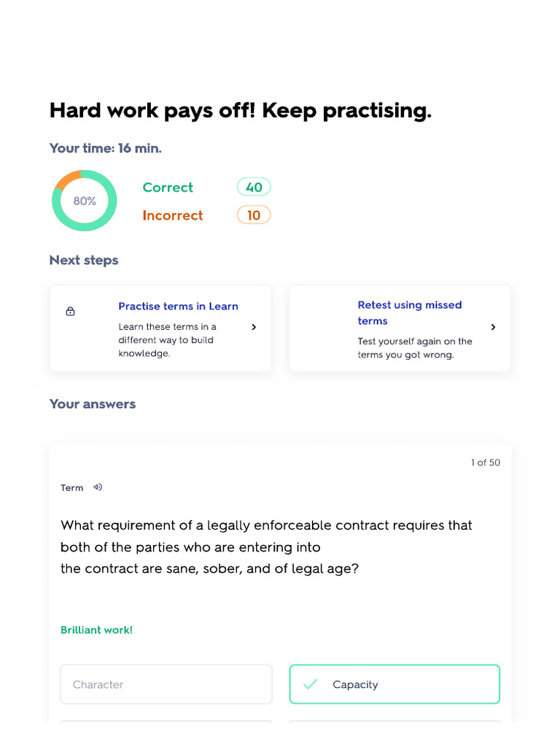This screenshot has width=560, height=747.
Task: Click the Correct label in results summary
Action: click(x=168, y=187)
